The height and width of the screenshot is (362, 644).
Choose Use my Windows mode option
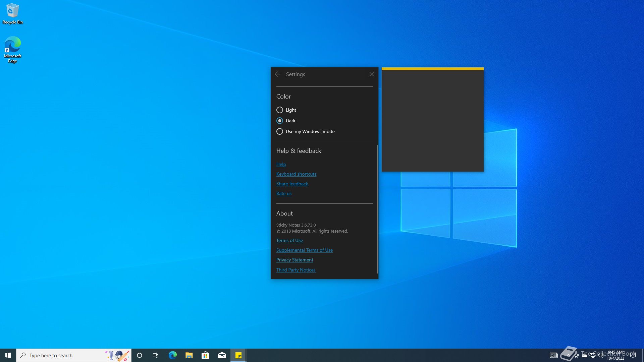(x=306, y=131)
